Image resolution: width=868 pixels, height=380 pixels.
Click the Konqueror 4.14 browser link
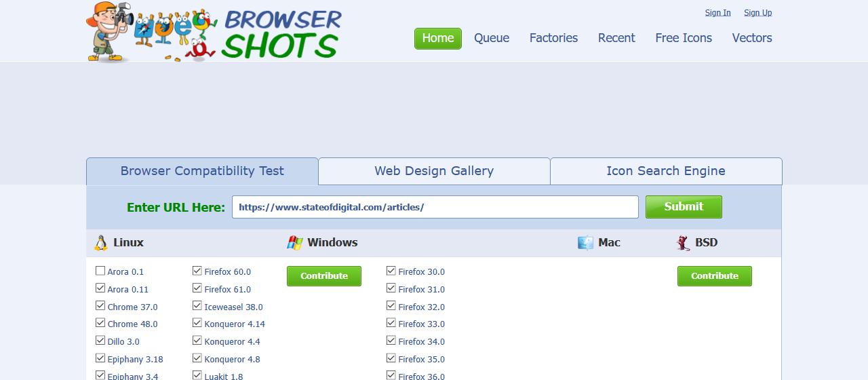(235, 324)
